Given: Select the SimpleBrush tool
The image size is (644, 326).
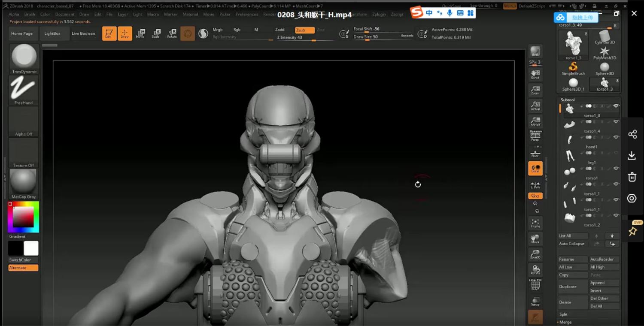Looking at the screenshot, I should tap(574, 69).
